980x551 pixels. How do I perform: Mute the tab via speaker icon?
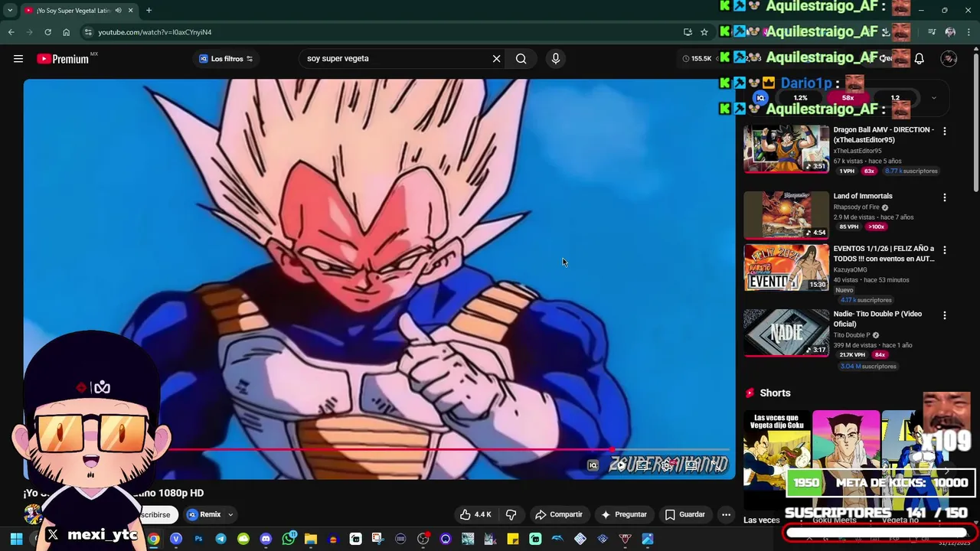[118, 11]
